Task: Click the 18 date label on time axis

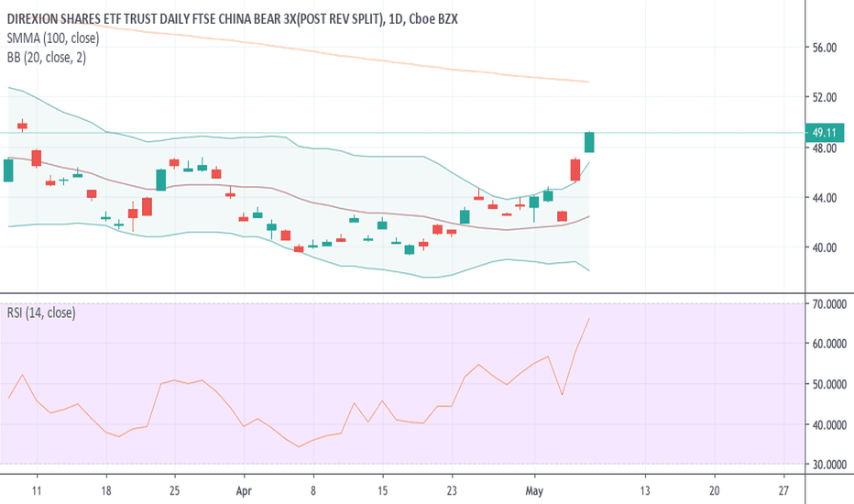Action: 105,491
